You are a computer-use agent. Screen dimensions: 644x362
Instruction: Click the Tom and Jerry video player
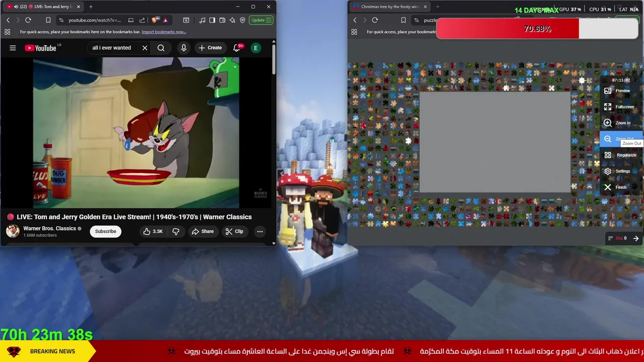[136, 132]
